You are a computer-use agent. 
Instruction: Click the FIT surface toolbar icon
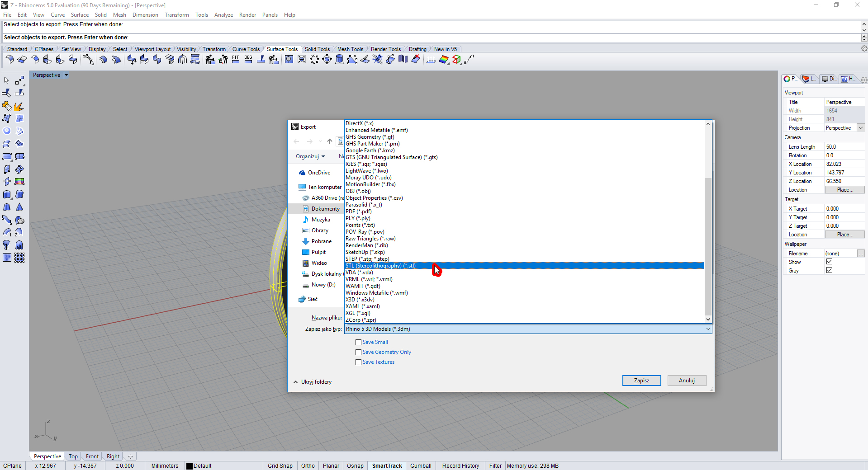[x=236, y=60]
